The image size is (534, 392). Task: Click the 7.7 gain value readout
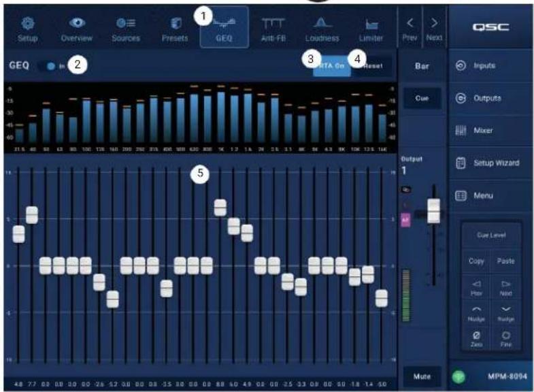[32, 384]
